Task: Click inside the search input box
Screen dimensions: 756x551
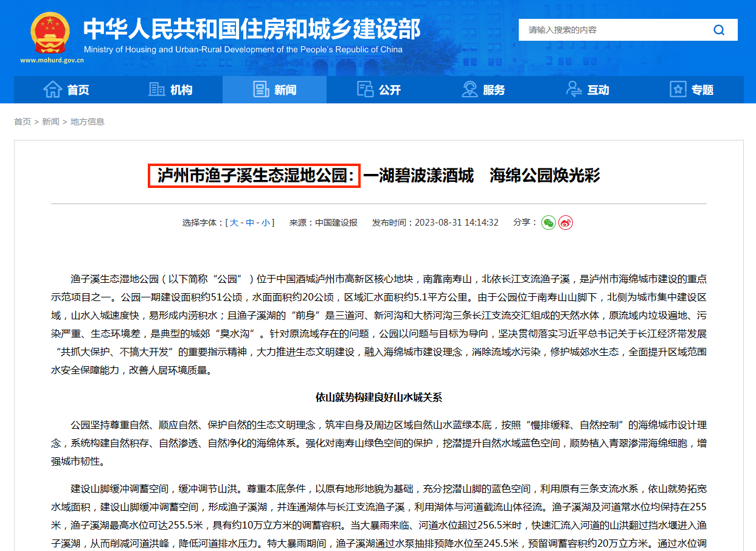Action: [x=608, y=30]
